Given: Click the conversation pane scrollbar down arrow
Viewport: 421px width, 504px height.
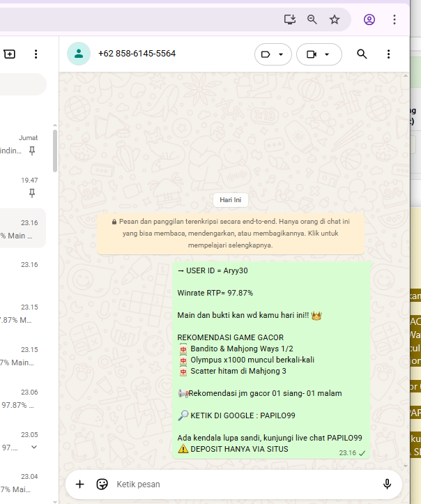Looking at the screenshot, I should pyautogui.click(x=406, y=466).
